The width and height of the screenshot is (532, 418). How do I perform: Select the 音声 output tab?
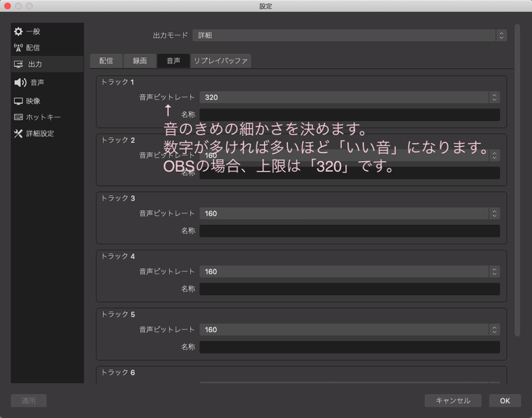(174, 61)
